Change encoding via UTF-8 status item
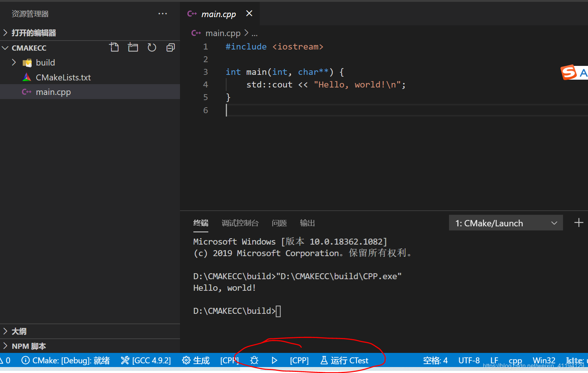The image size is (588, 373). click(469, 360)
